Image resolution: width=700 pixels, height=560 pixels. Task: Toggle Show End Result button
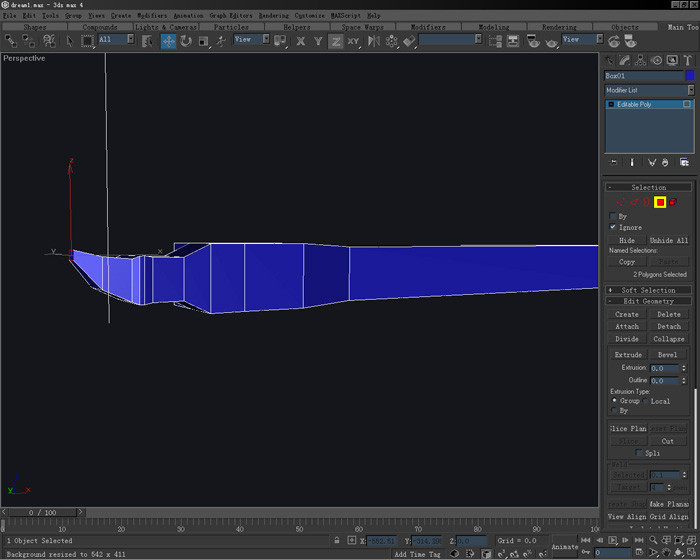(632, 162)
